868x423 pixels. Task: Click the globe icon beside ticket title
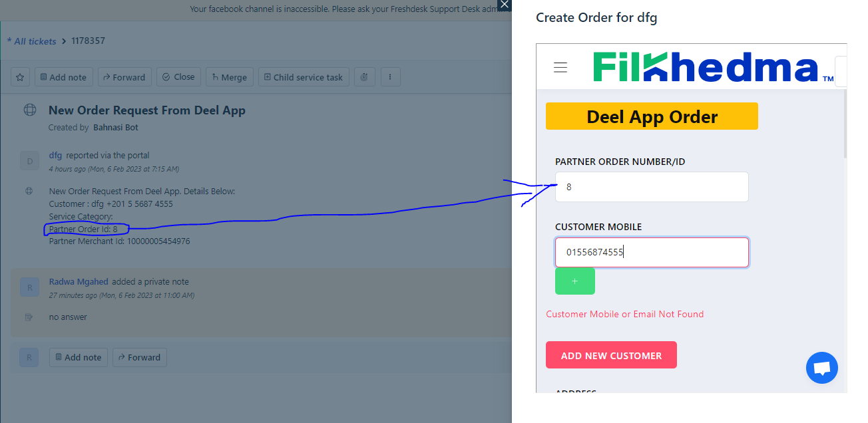[30, 110]
